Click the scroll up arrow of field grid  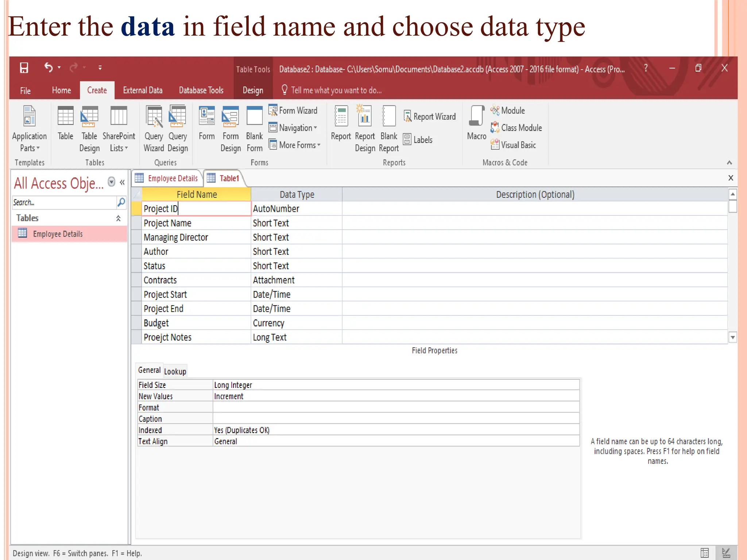[x=732, y=194]
